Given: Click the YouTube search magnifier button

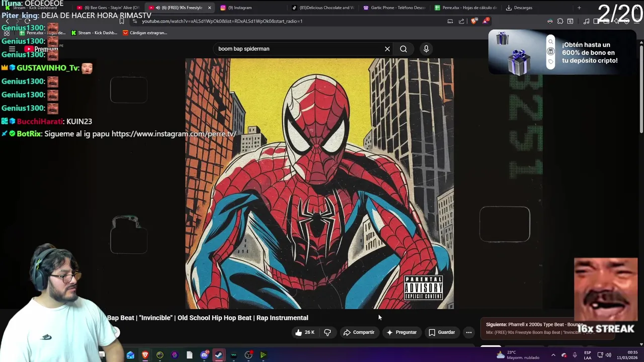Looking at the screenshot, I should point(404,49).
